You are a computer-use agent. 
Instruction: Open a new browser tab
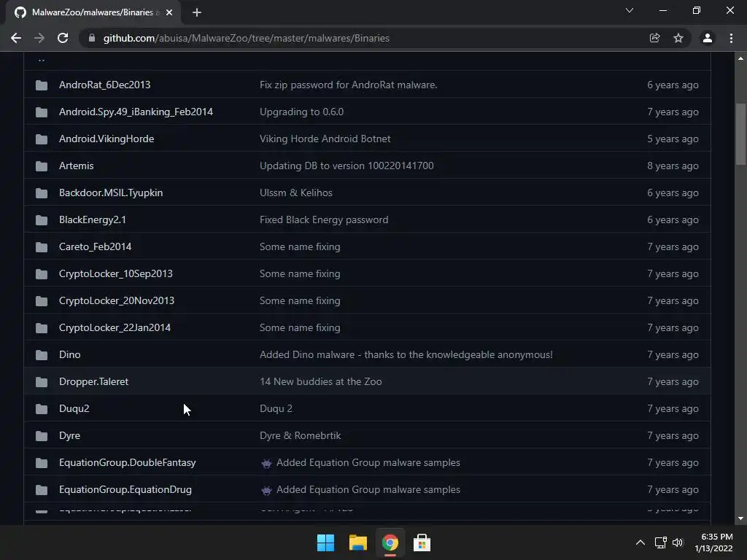pyautogui.click(x=197, y=12)
